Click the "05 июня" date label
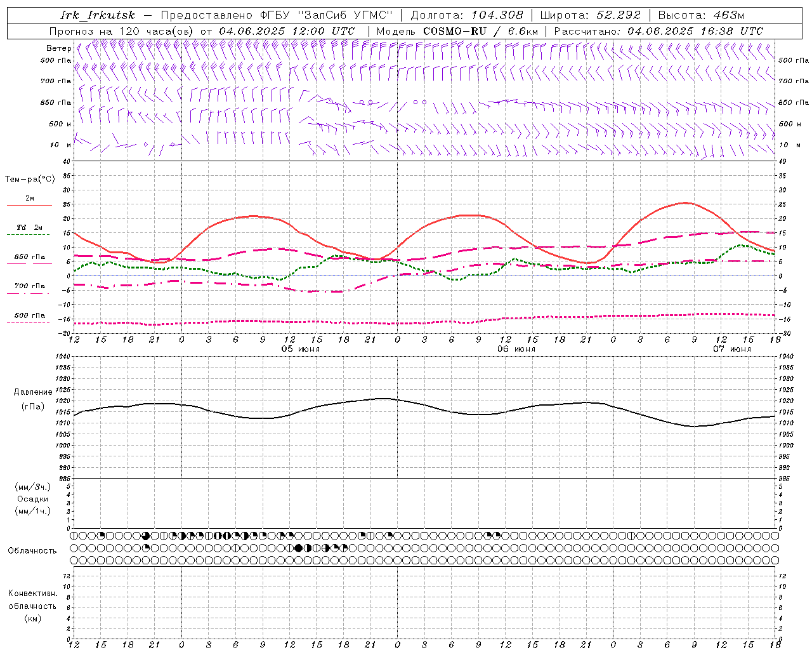 pyautogui.click(x=301, y=349)
